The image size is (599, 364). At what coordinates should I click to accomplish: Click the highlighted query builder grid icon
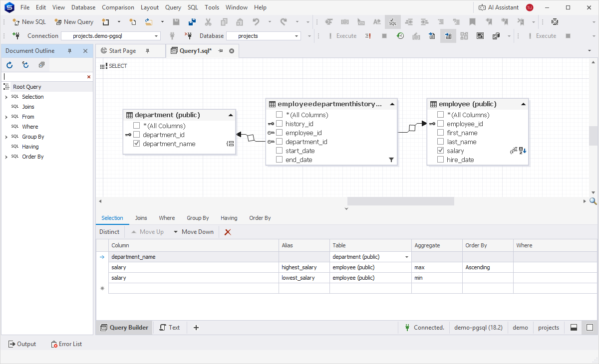(x=448, y=36)
